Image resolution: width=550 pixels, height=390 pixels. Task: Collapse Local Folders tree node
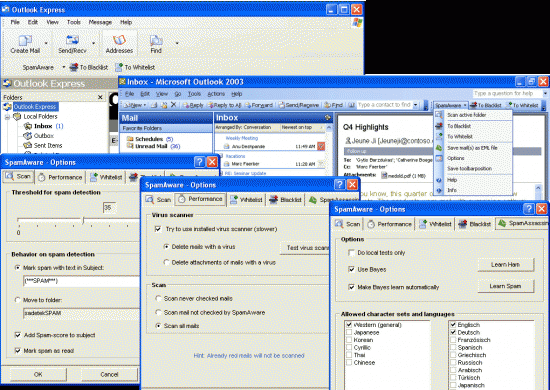pos(7,116)
